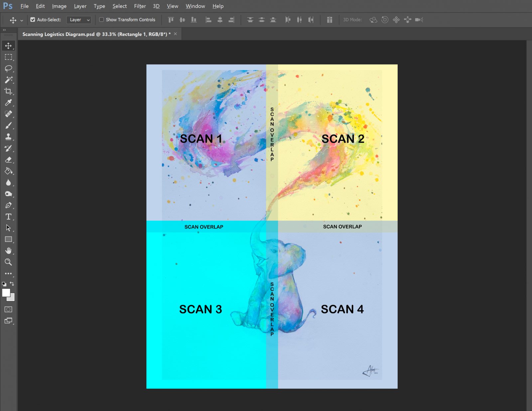532x411 pixels.
Task: Select the Crop tool
Action: coord(8,91)
